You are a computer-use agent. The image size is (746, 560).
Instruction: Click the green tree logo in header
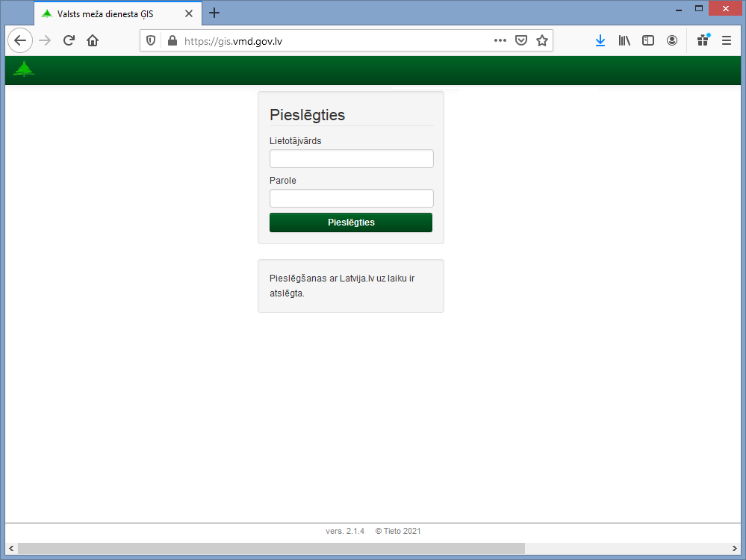[x=24, y=69]
